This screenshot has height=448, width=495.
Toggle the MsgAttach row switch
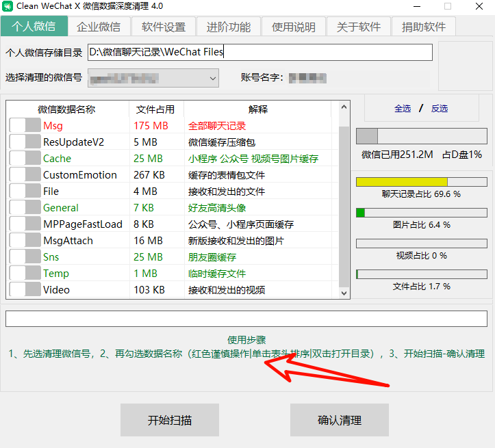point(25,240)
